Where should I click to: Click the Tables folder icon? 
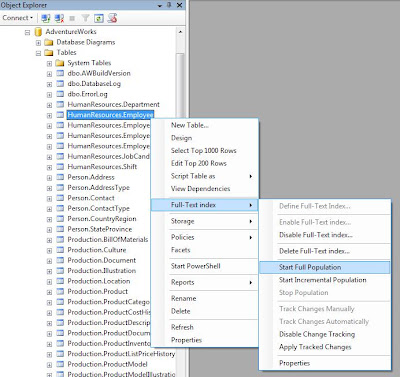49,53
